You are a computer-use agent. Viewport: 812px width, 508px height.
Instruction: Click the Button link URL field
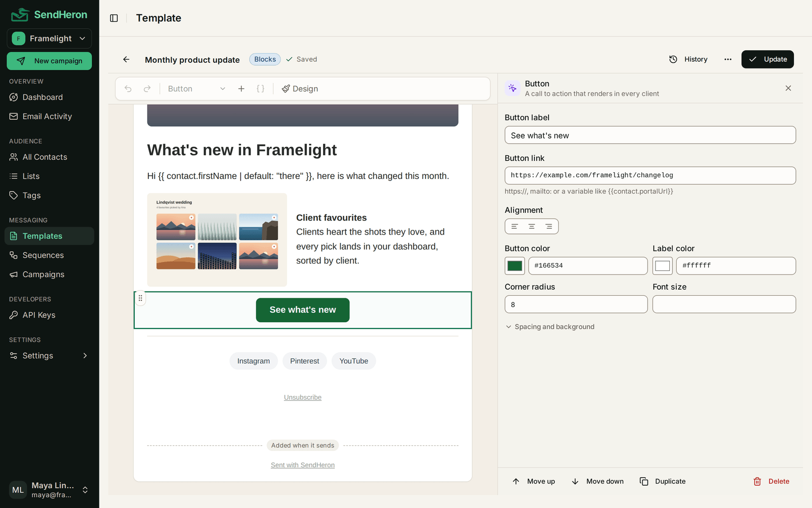click(650, 175)
